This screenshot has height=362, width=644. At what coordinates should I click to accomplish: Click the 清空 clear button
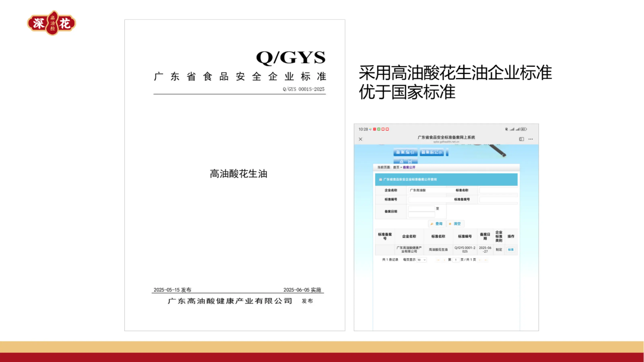click(x=455, y=224)
